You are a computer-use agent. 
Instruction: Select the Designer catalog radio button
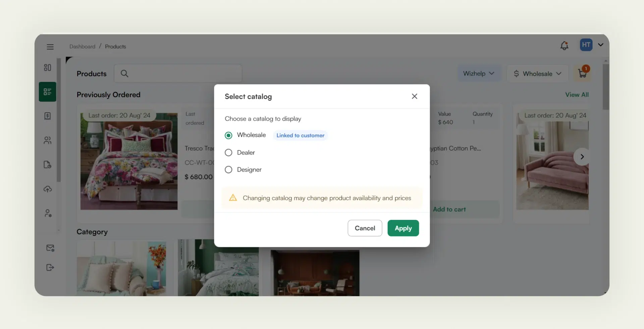pyautogui.click(x=228, y=170)
